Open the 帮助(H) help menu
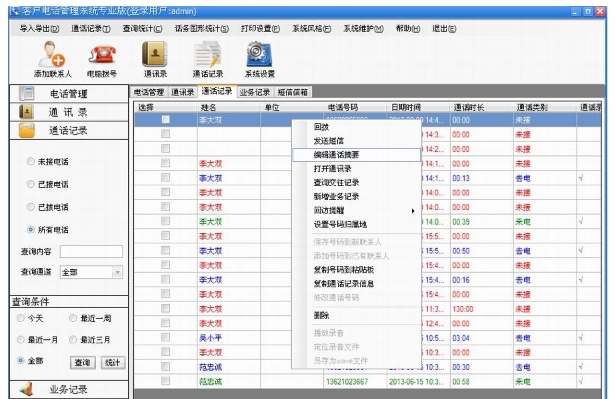 pos(408,29)
